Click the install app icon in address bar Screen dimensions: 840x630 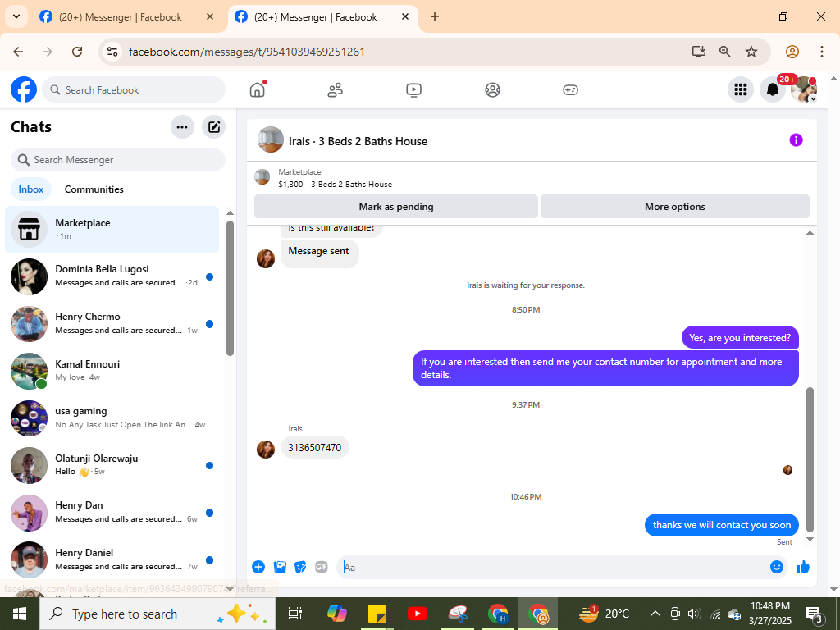click(x=699, y=52)
